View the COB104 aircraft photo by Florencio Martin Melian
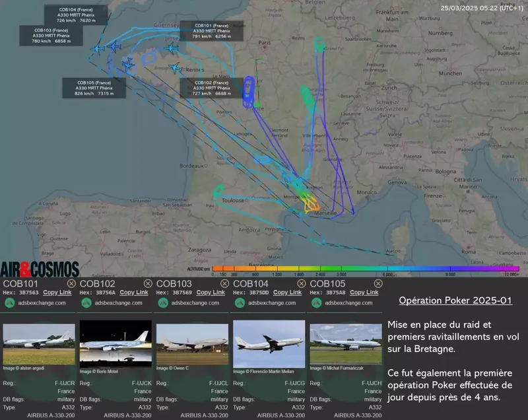Screen dimensions: 528x420 click(x=269, y=342)
